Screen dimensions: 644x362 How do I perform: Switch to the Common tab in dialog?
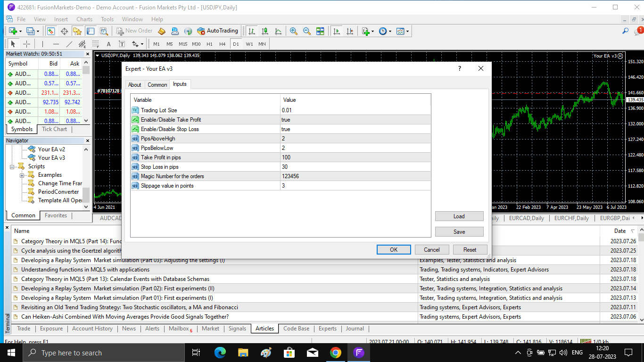[157, 85]
